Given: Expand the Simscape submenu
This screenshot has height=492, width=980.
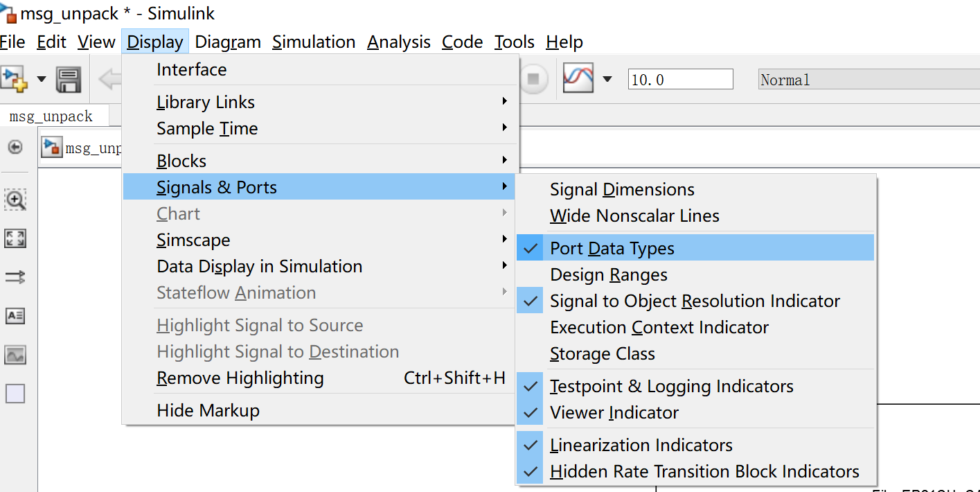Looking at the screenshot, I should coord(319,240).
